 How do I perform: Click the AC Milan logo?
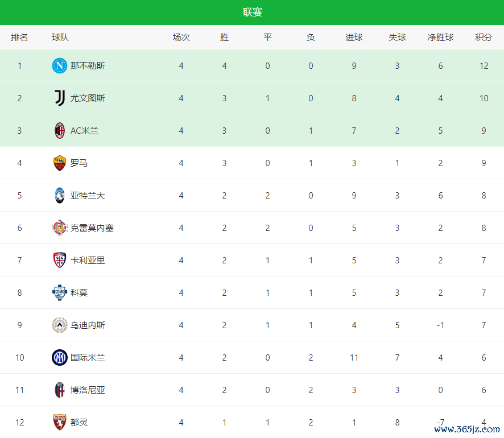tap(60, 131)
